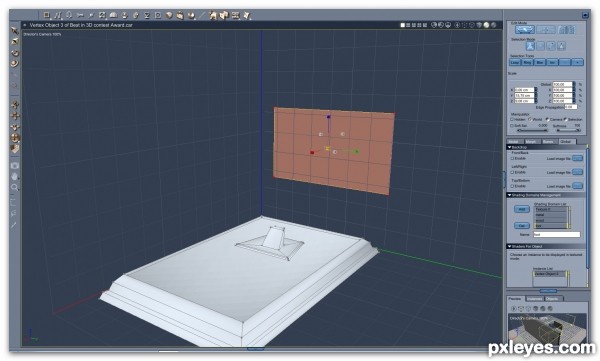Click the green axis manipulator handle
Screen dimensions: 600x361
[x=357, y=152]
